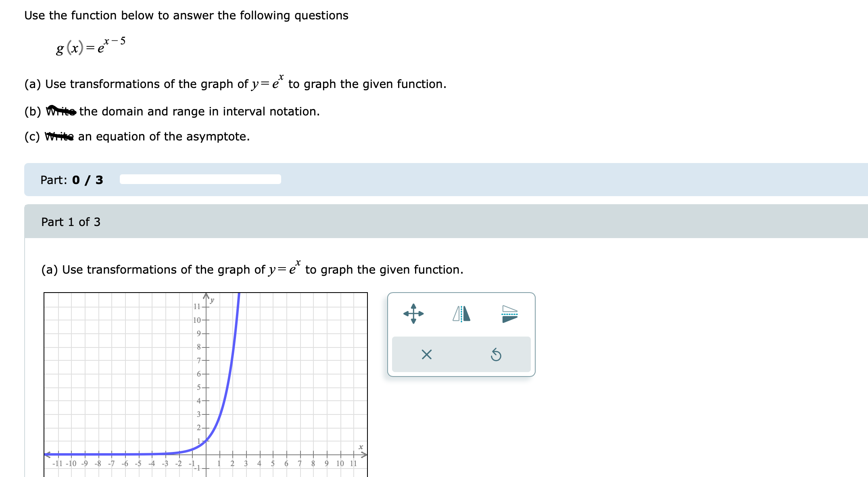
Task: Click the g(x) function definition text
Action: (90, 46)
